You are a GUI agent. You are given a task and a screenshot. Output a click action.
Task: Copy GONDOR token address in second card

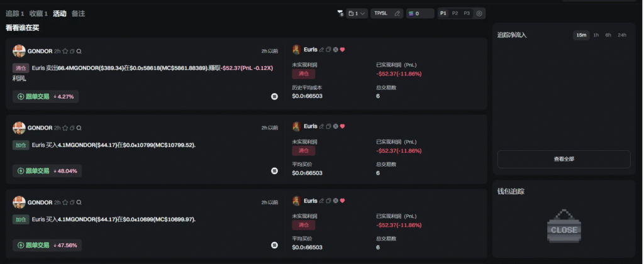(x=72, y=128)
